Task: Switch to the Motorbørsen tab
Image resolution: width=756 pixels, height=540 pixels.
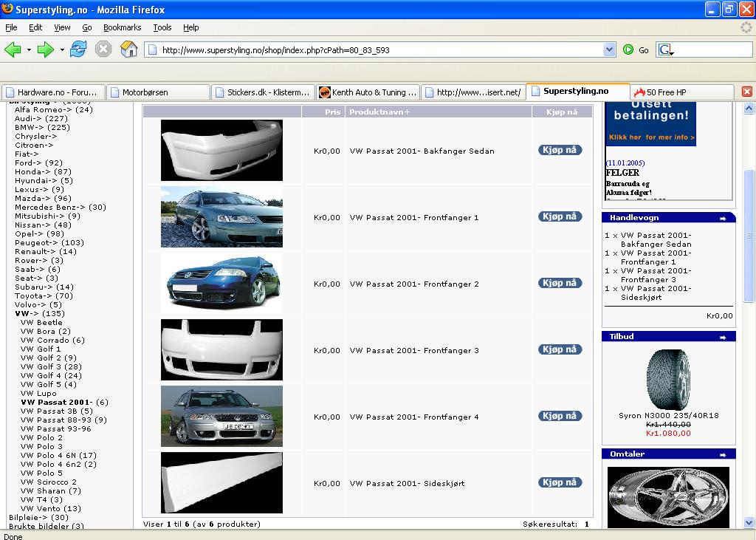Action: (x=158, y=92)
